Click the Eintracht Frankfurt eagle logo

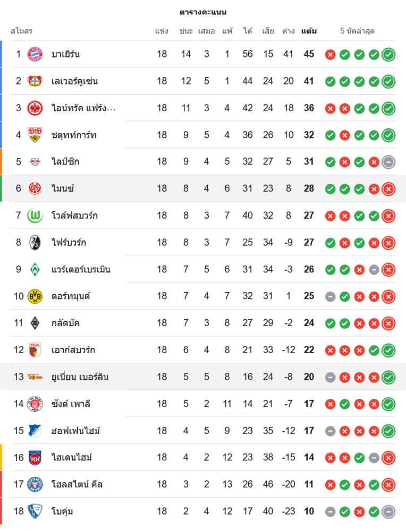point(35,108)
